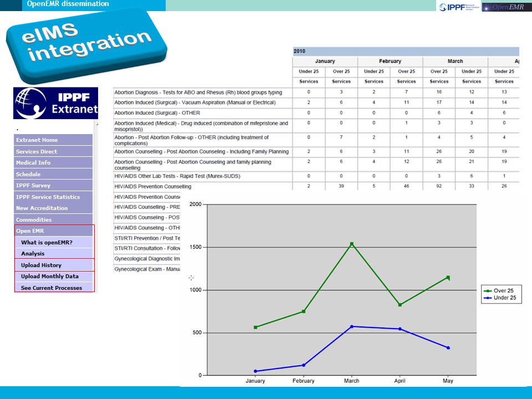This screenshot has height=399, width=532.
Task: Click the OpenEMR dissemination title
Action: coord(68,4)
